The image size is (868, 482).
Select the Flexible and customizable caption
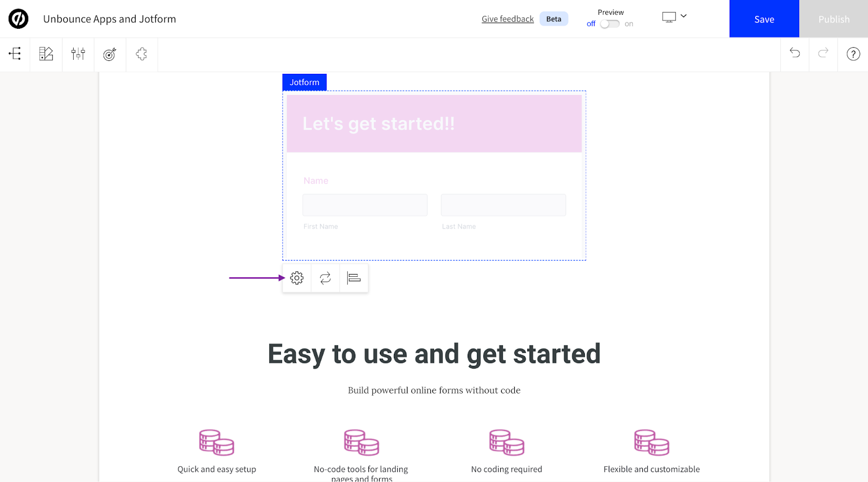pos(652,470)
